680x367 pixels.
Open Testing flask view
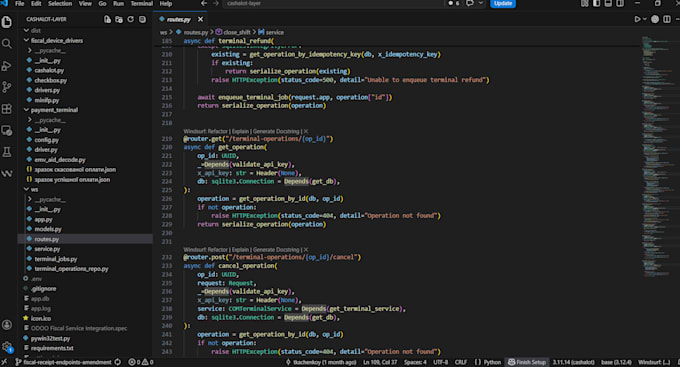coord(7,152)
